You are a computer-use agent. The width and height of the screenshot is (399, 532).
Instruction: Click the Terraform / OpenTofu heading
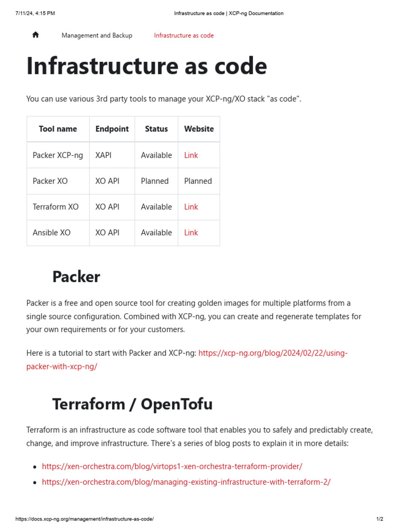pos(132,404)
